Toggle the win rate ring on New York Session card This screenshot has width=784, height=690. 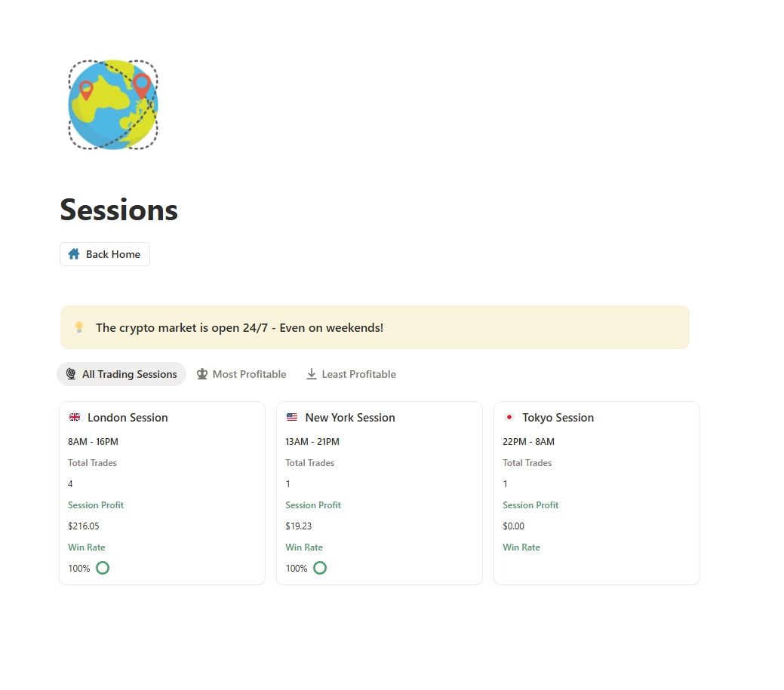(319, 567)
